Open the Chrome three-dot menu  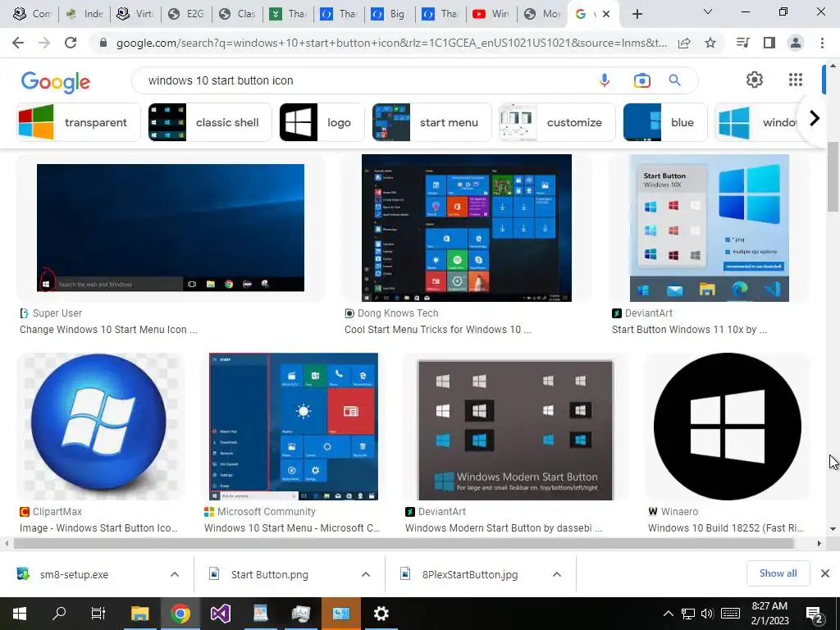coord(822,43)
